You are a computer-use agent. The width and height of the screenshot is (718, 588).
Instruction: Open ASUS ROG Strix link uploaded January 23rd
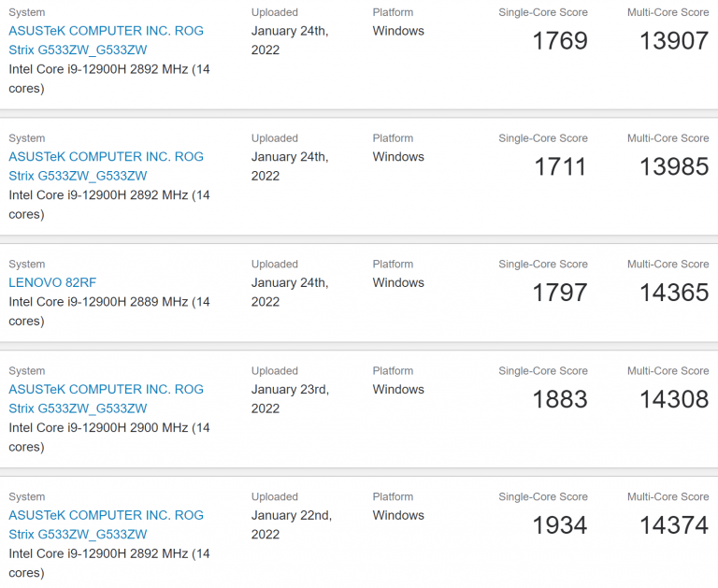[x=106, y=399]
